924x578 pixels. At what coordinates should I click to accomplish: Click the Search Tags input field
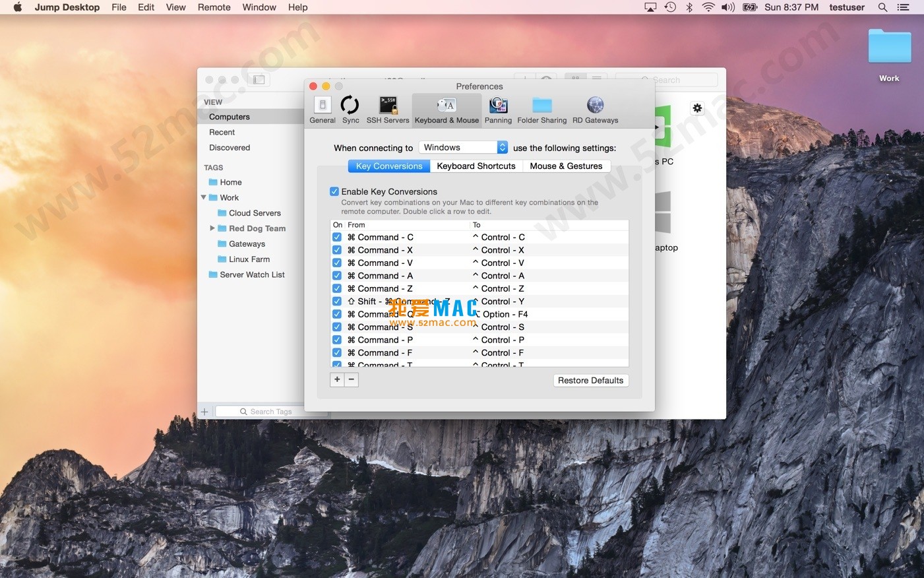270,412
